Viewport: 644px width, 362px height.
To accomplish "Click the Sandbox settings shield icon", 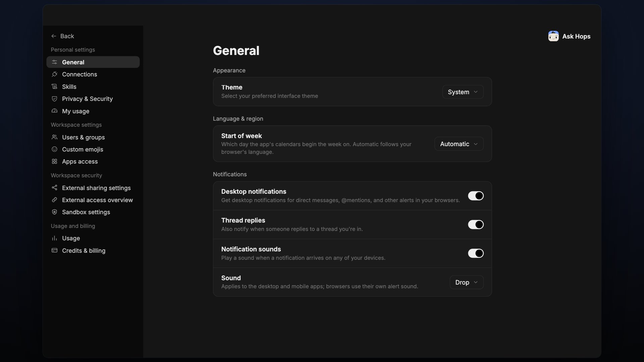I will (54, 212).
